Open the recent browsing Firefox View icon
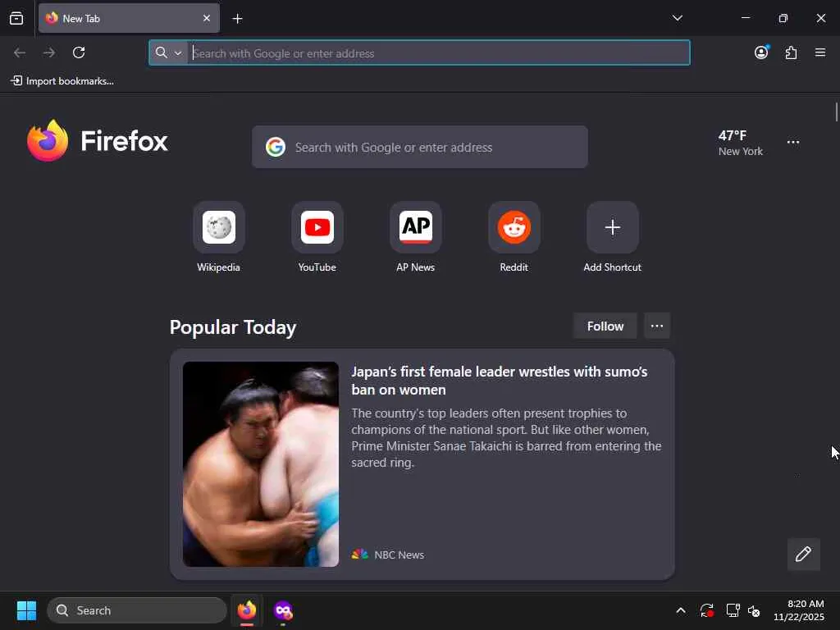The width and height of the screenshot is (840, 630). tap(16, 18)
